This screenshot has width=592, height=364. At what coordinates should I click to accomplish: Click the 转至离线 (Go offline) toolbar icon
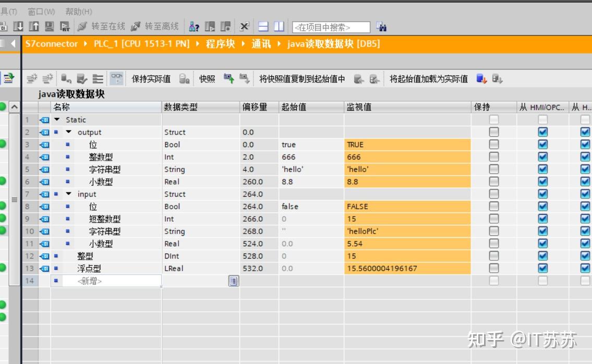click(134, 26)
